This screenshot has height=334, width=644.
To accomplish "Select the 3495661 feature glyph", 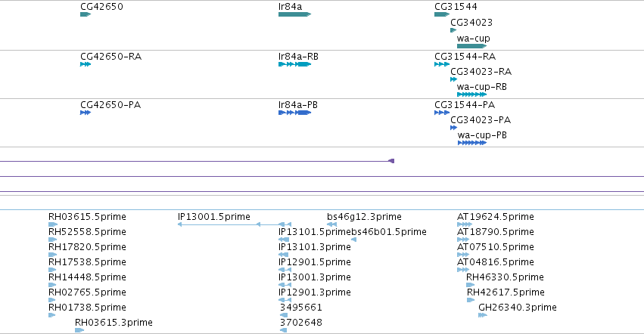I will pos(284,315).
